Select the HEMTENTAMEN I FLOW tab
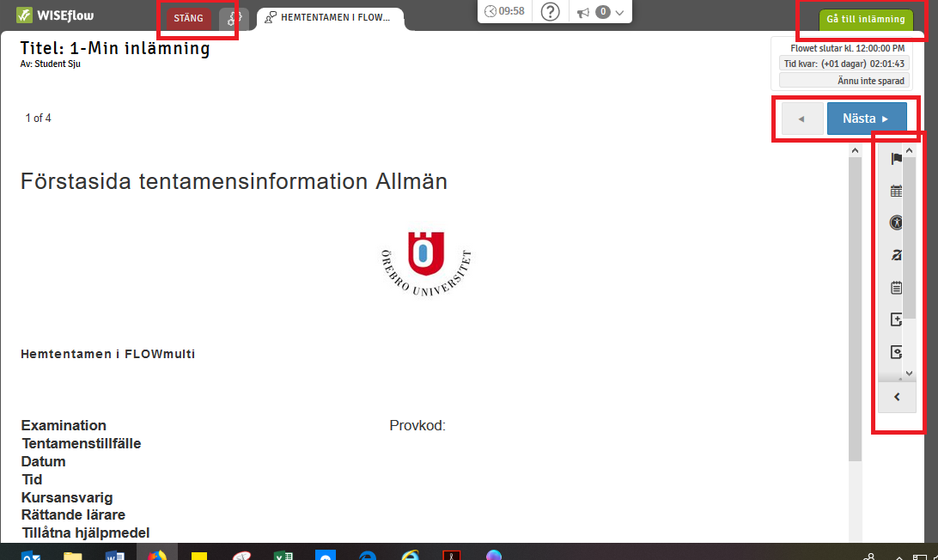The height and width of the screenshot is (560, 938). click(330, 18)
